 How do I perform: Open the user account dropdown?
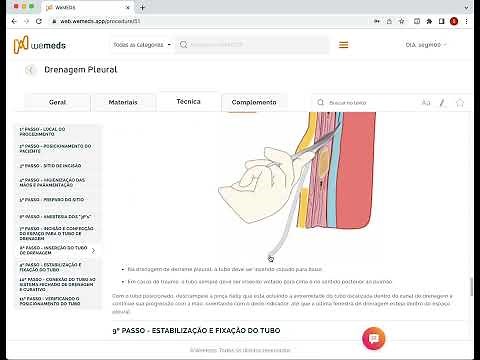click(x=426, y=45)
